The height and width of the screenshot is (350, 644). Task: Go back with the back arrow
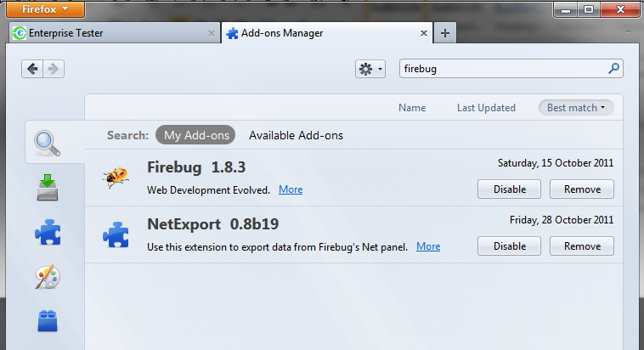coord(32,69)
